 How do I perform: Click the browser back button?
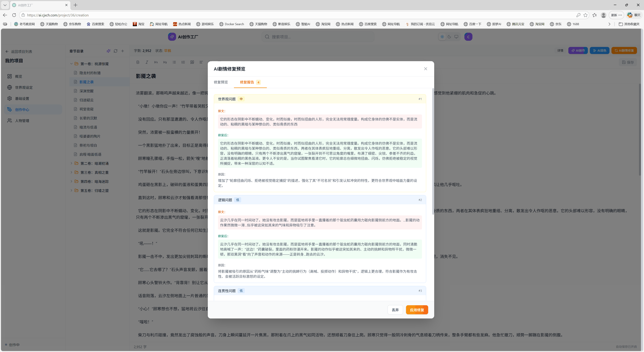(5, 15)
